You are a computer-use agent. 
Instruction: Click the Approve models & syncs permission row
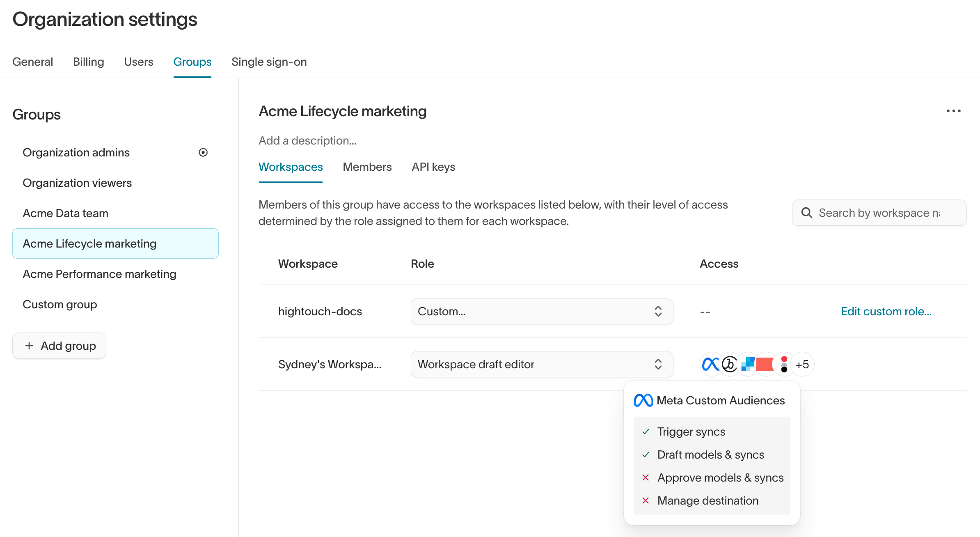click(x=712, y=477)
